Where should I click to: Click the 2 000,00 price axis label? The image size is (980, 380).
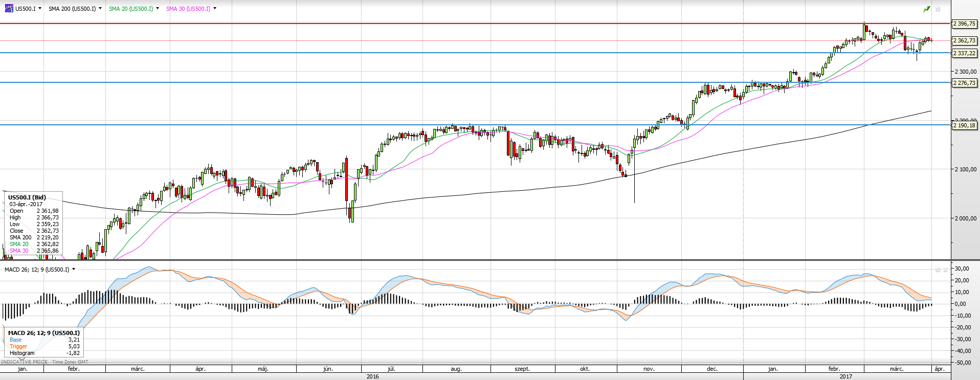pos(966,218)
